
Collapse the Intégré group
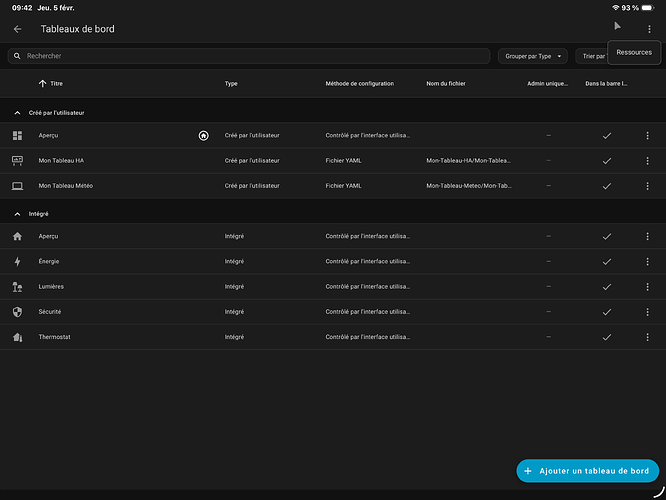(x=17, y=214)
